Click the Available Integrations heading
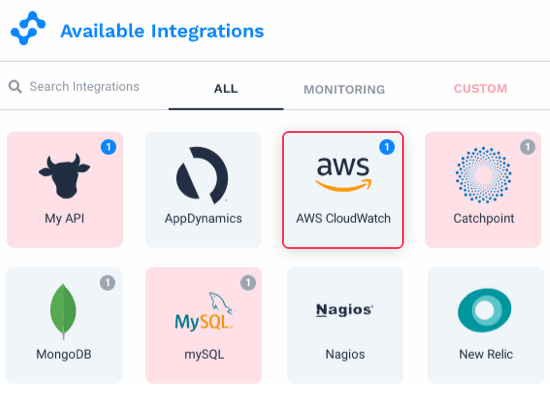This screenshot has width=550, height=400. [x=162, y=31]
